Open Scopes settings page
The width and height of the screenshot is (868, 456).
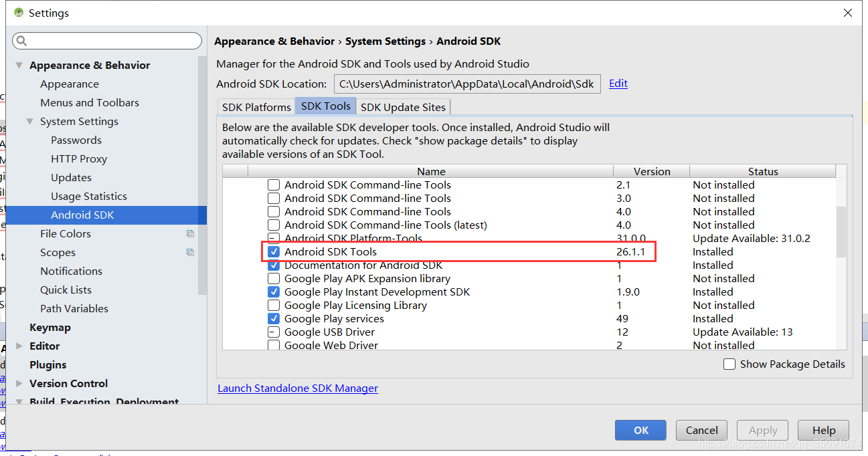(58, 252)
